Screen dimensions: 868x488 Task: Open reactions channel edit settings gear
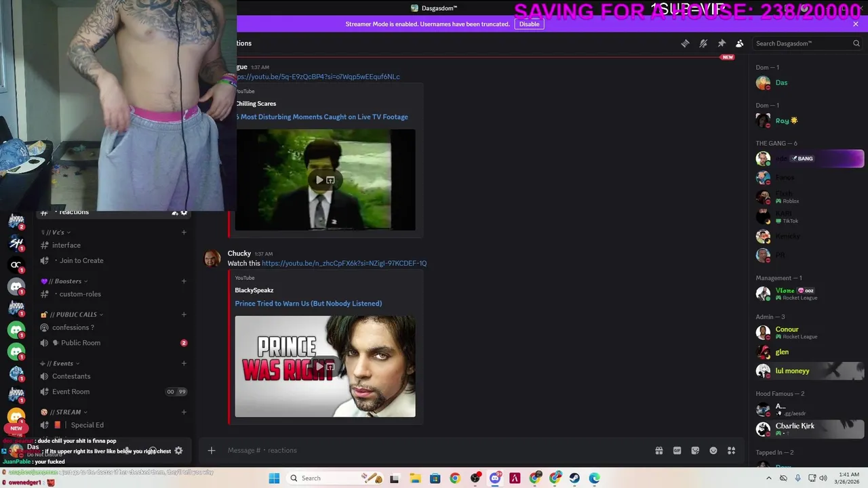pyautogui.click(x=184, y=212)
